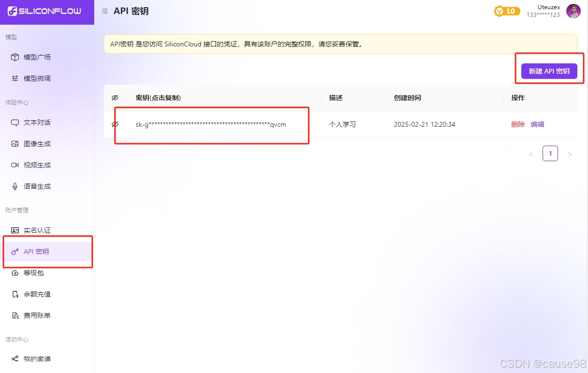The width and height of the screenshot is (588, 373).
Task: Click the Uteuzex username
Action: [549, 7]
